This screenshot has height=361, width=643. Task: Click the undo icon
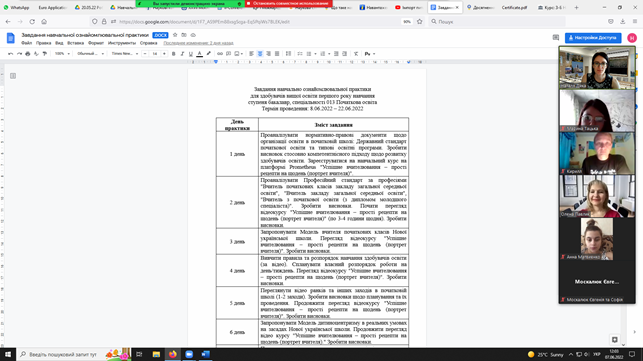click(x=10, y=54)
